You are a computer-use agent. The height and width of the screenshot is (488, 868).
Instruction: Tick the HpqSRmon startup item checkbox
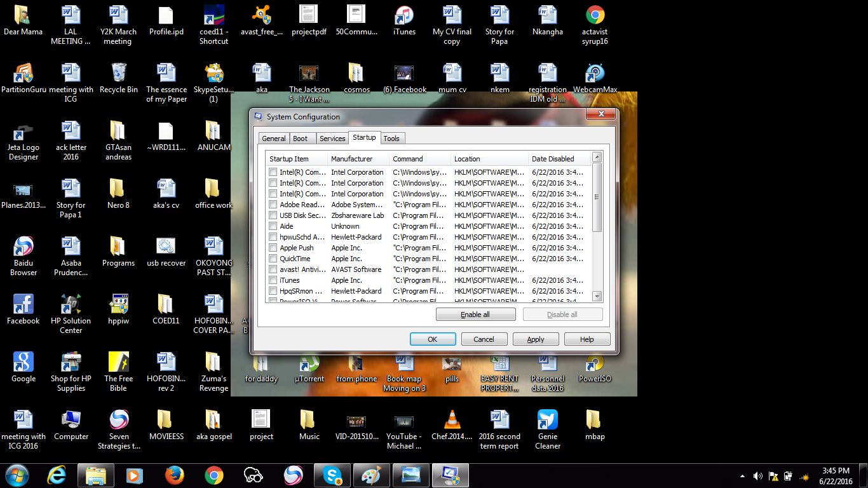point(273,291)
